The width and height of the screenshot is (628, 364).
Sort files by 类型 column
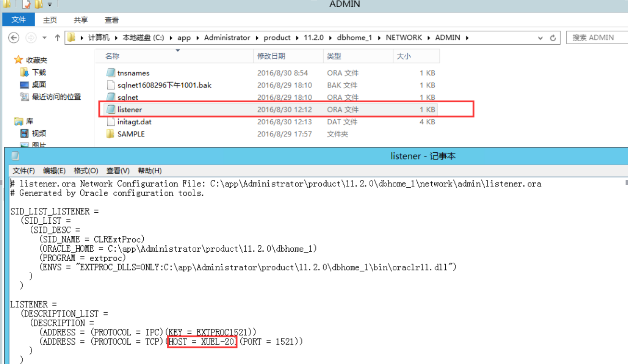pyautogui.click(x=358, y=56)
